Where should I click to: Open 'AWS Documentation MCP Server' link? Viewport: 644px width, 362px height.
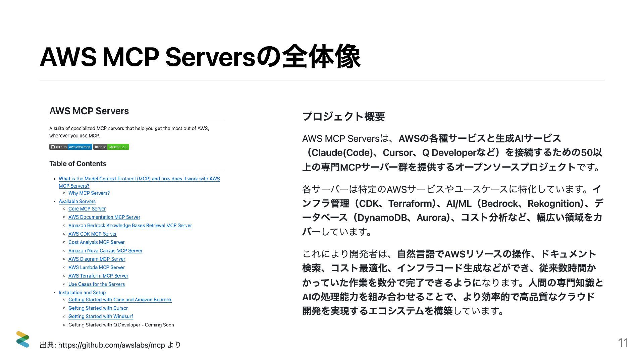point(104,217)
